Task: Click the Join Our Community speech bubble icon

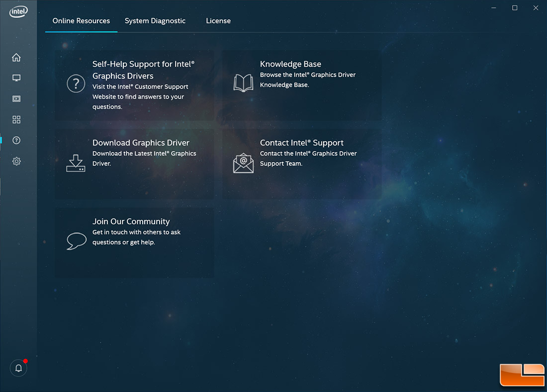Action: 77,241
